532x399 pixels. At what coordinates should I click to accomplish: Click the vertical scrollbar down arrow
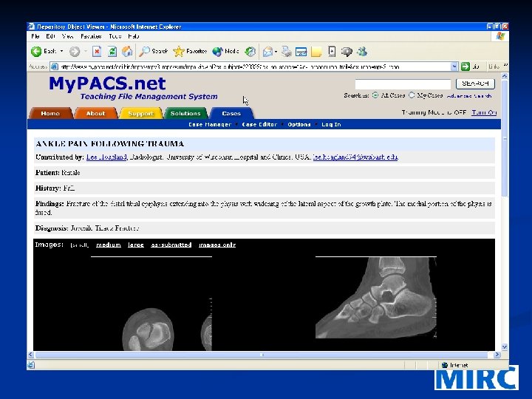tap(505, 347)
